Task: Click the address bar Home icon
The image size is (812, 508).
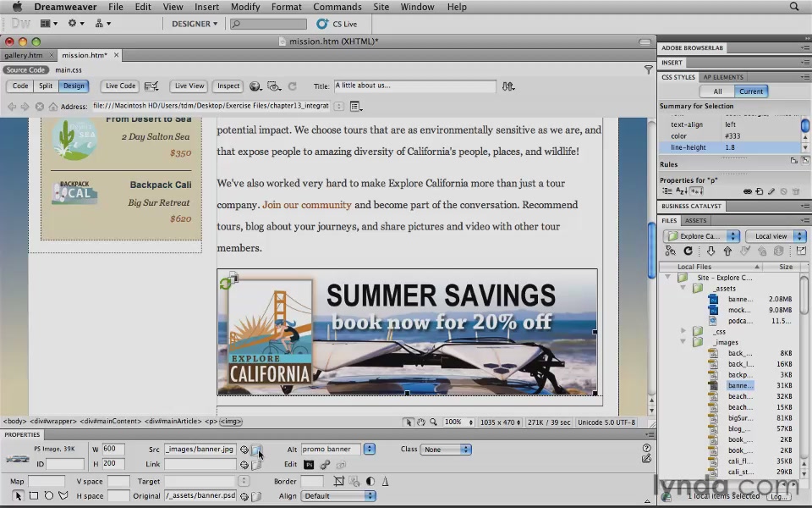Action: (52, 107)
